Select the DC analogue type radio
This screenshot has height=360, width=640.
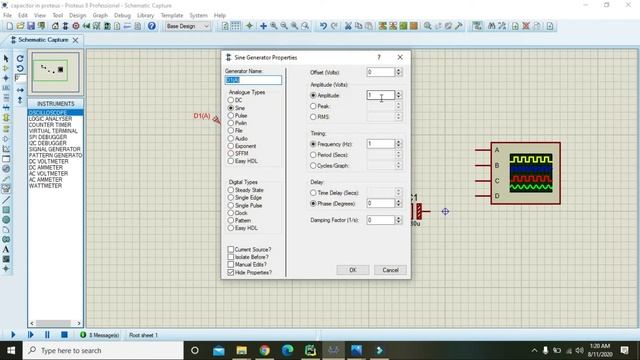pyautogui.click(x=231, y=100)
